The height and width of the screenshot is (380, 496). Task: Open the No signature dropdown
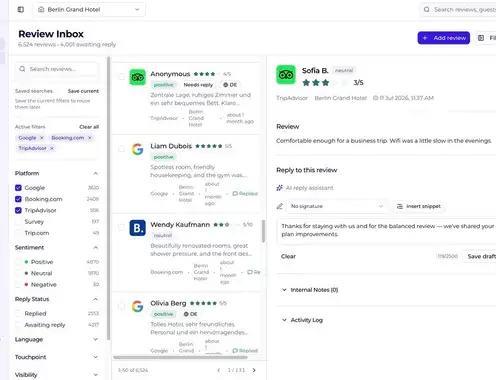click(x=337, y=206)
